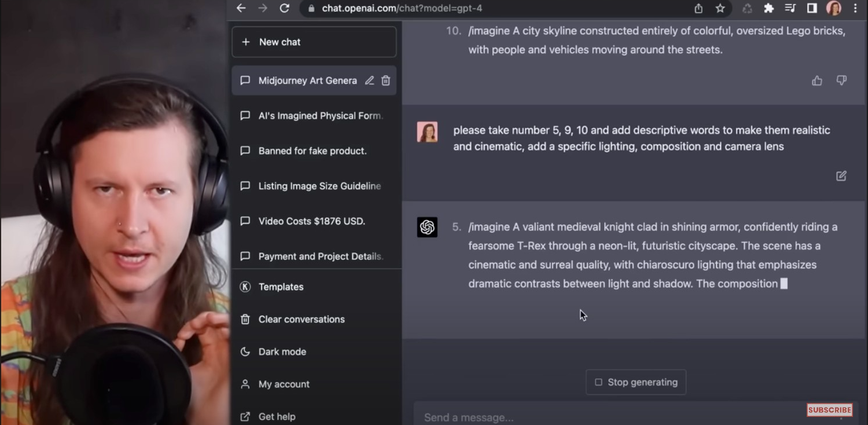Toggle Dark mode in the sidebar
868x425 pixels.
point(282,351)
